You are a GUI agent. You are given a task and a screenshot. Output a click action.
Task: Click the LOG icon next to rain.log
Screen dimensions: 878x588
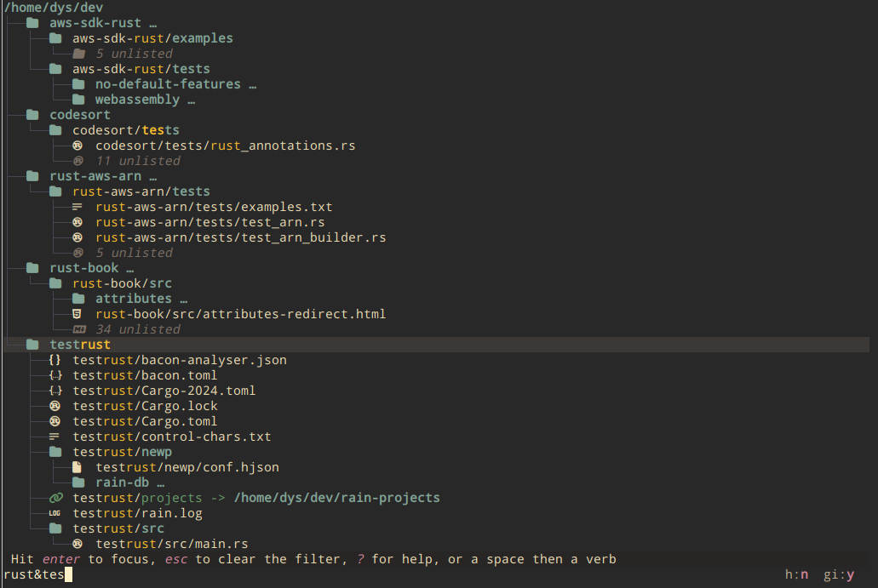(x=55, y=513)
